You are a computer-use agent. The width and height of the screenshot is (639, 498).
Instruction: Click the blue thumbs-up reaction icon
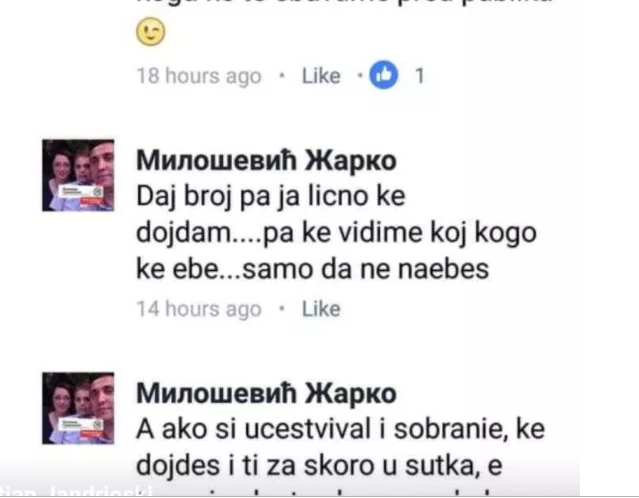coord(383,75)
